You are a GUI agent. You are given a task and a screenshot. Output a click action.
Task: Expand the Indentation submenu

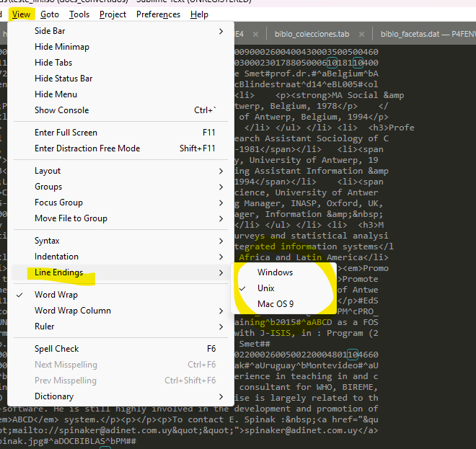[56, 257]
